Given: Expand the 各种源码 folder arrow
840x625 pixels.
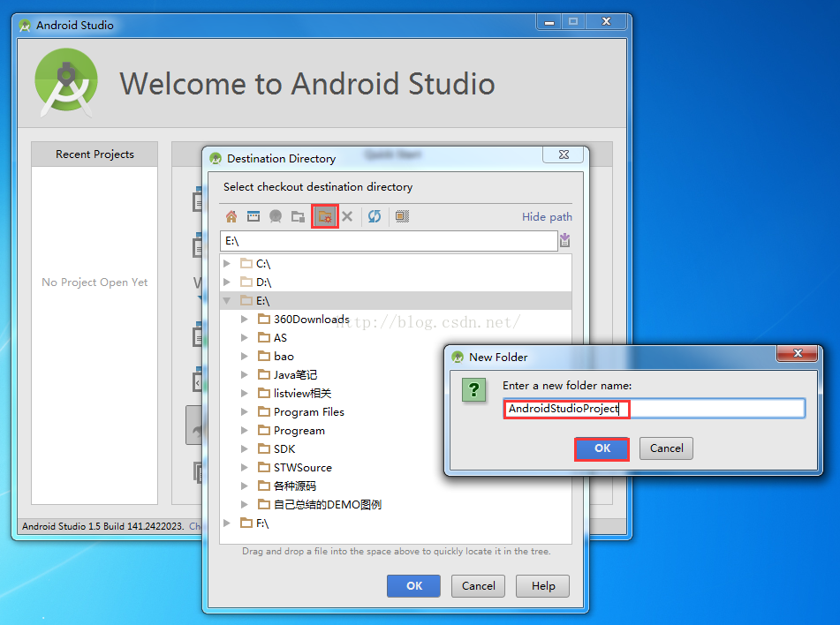Looking at the screenshot, I should coord(245,486).
